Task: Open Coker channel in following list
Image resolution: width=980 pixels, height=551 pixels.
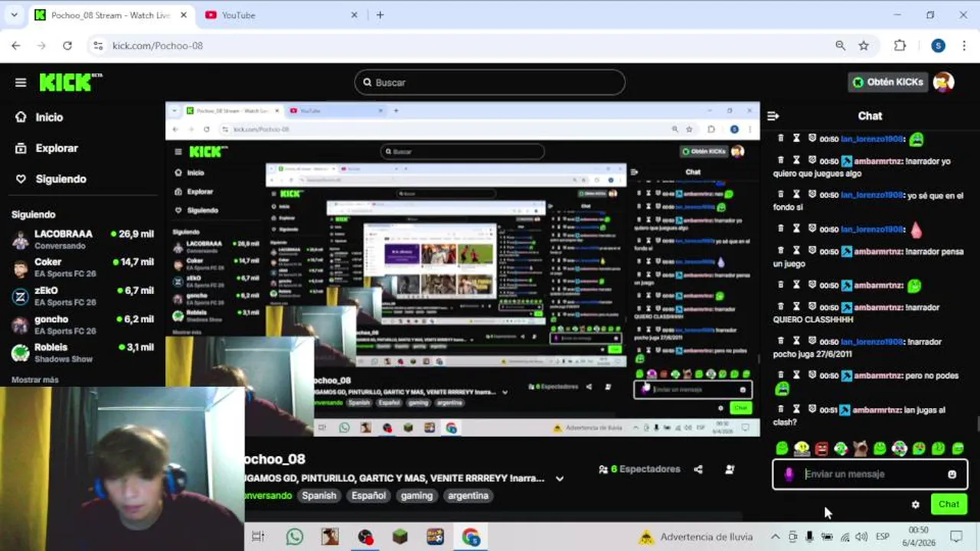Action: tap(83, 268)
